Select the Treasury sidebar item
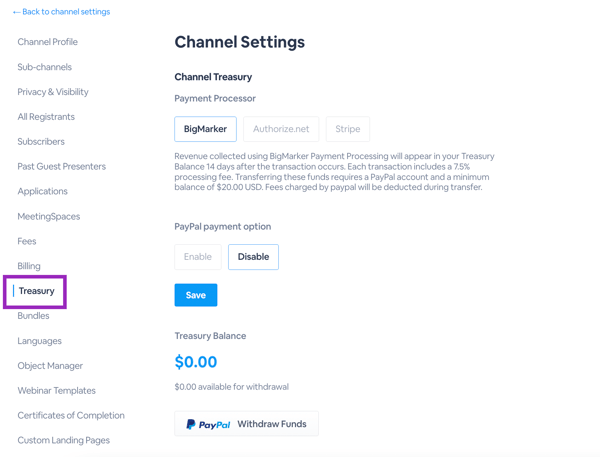Screen dimensions: 600x457 click(x=36, y=291)
